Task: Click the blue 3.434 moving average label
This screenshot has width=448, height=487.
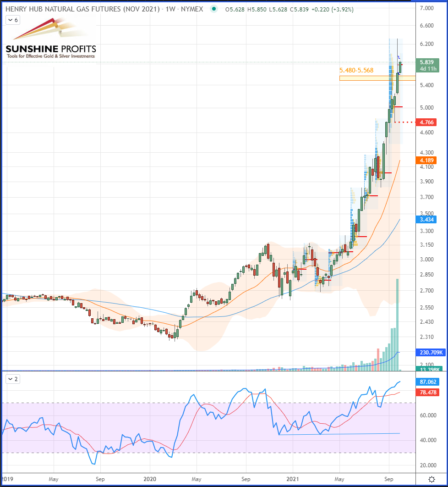Action: [426, 220]
